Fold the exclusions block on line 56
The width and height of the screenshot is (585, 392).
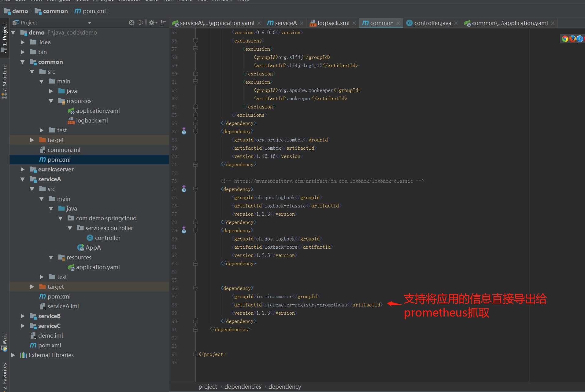click(x=195, y=40)
